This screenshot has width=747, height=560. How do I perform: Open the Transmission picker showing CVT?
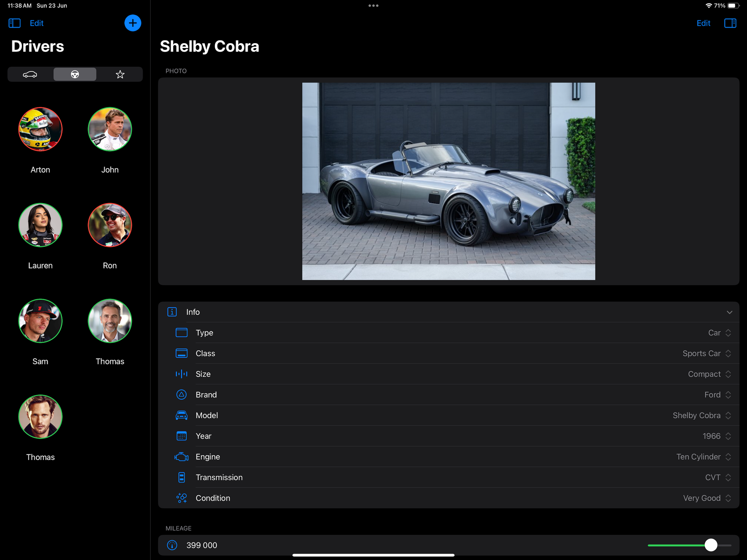(x=718, y=477)
